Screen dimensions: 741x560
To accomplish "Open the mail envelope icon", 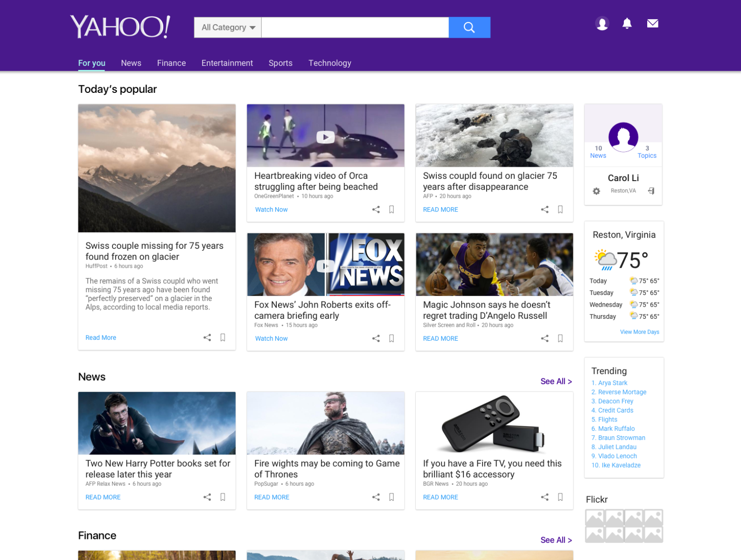I will pos(652,23).
